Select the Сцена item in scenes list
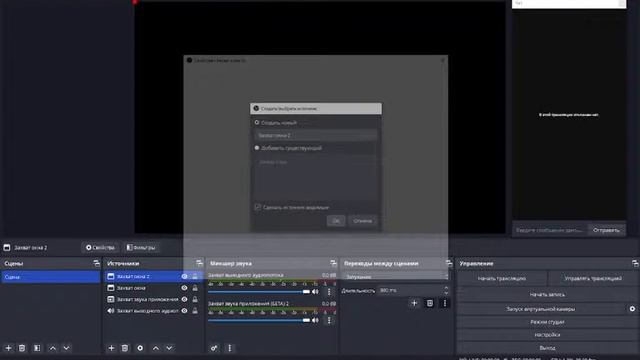Viewport: 640px width, 360px height. pos(51,277)
